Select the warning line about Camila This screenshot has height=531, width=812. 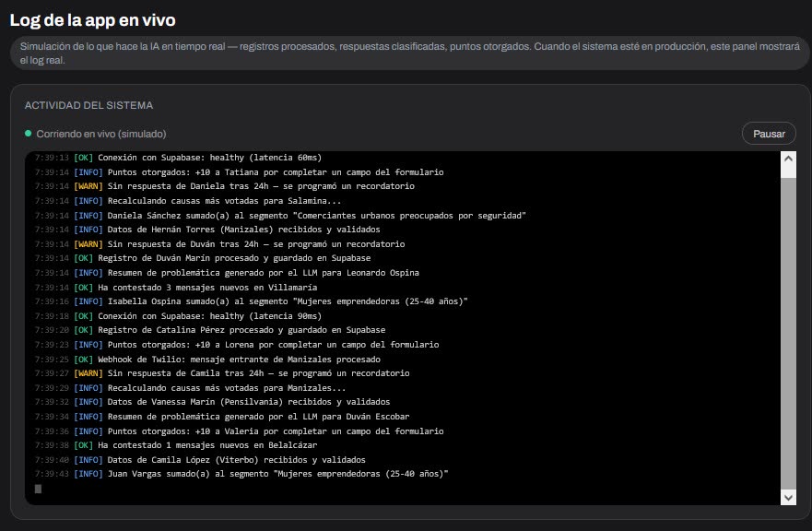click(222, 373)
